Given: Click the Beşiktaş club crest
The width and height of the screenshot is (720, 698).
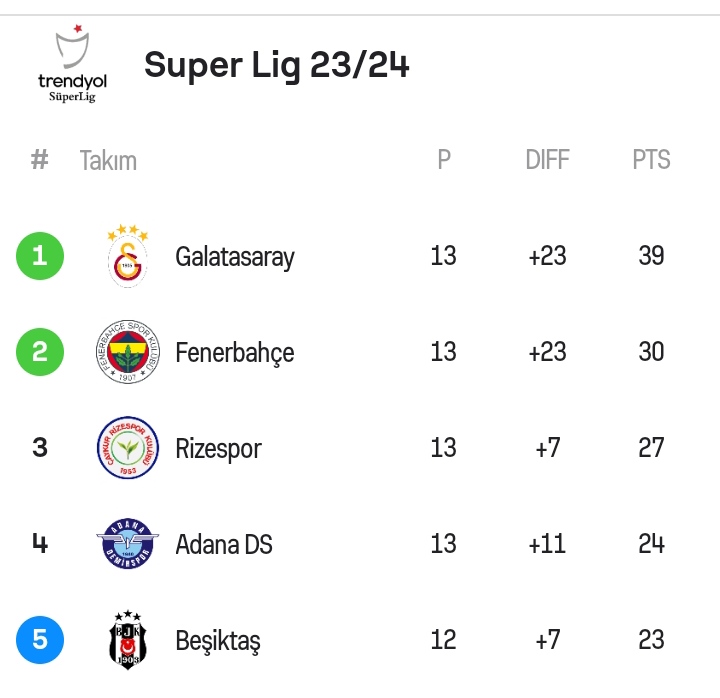Looking at the screenshot, I should click(127, 640).
